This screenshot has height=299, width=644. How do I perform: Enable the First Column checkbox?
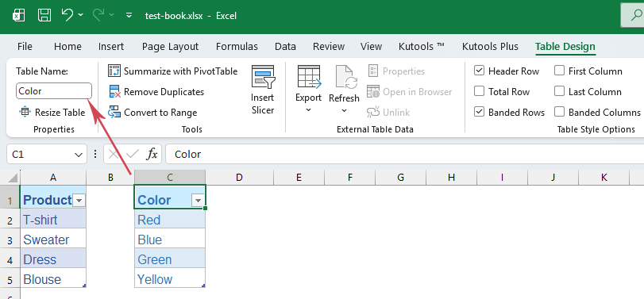559,71
